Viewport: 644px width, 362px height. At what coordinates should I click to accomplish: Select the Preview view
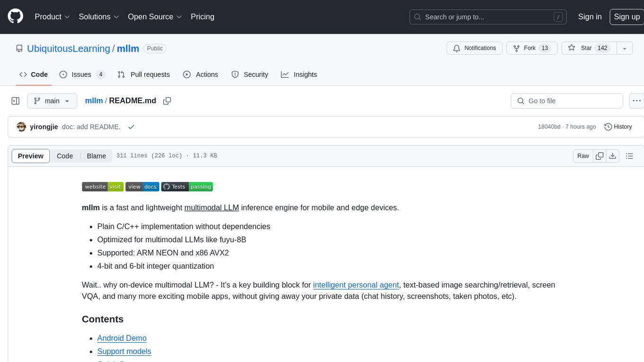31,156
